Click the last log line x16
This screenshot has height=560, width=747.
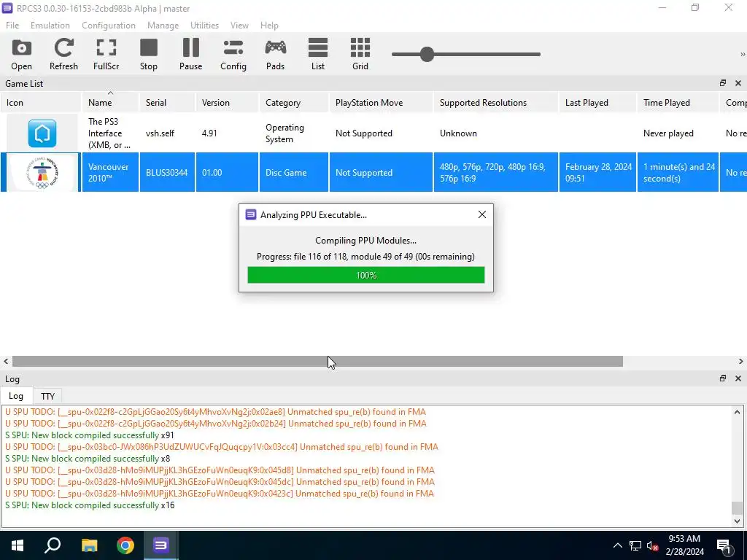pos(90,505)
